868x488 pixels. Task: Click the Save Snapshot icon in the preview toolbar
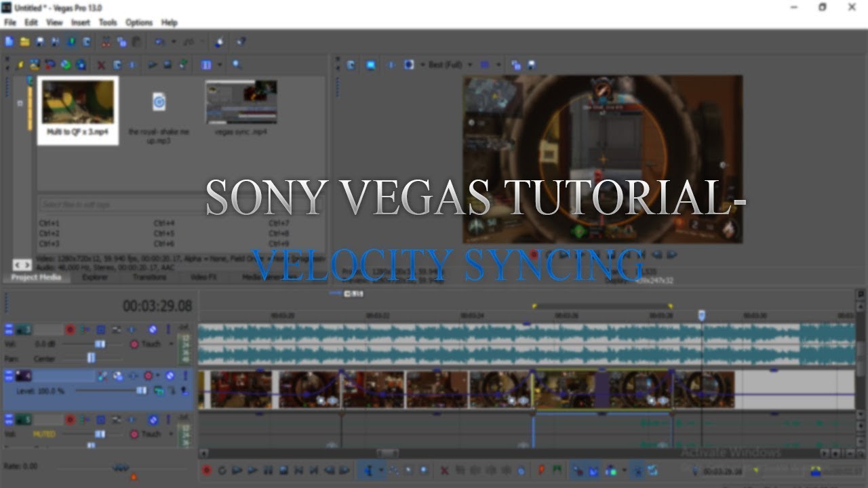coord(531,65)
